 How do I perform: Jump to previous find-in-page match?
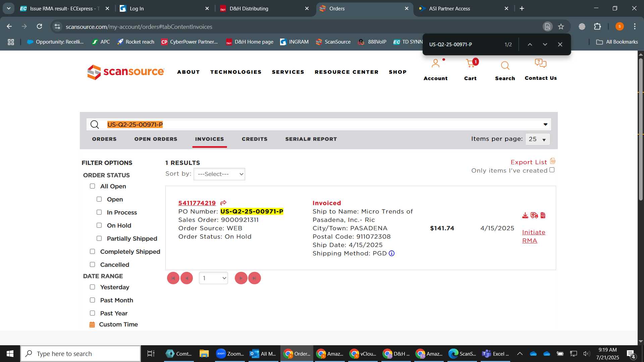(530, 44)
